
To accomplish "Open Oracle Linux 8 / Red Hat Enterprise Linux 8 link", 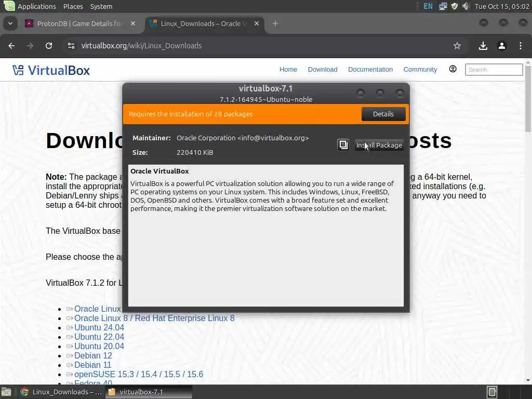I will pos(154,318).
